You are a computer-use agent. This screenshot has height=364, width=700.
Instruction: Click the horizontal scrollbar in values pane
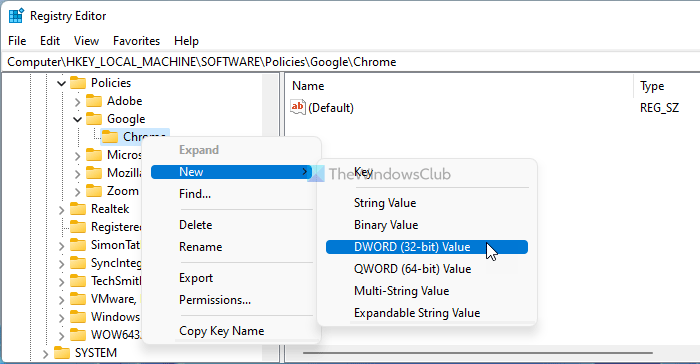click(x=478, y=353)
